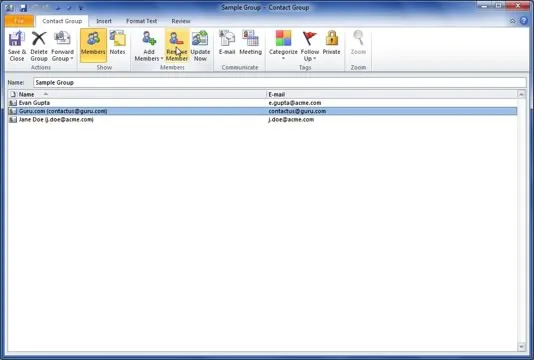Viewport: 534px width, 360px height.
Task: Click the Update Now icon
Action: tap(200, 46)
